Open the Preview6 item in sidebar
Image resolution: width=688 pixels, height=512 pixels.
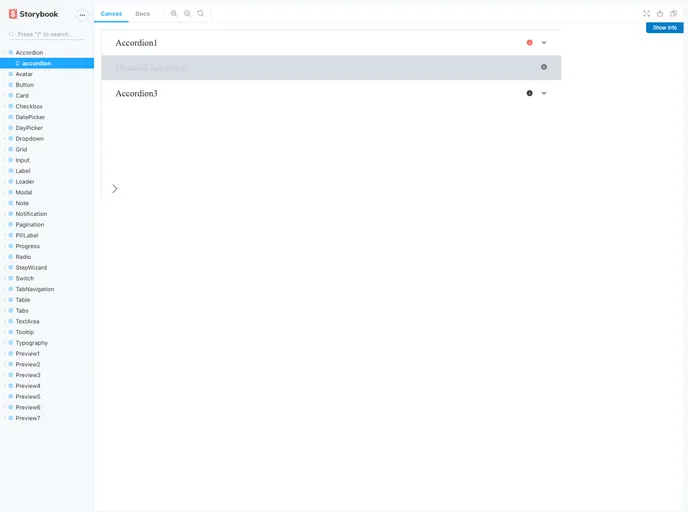pos(28,407)
